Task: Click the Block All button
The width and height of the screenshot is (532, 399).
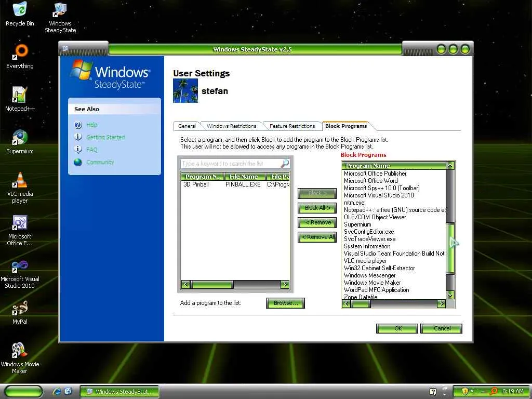Action: (x=317, y=208)
